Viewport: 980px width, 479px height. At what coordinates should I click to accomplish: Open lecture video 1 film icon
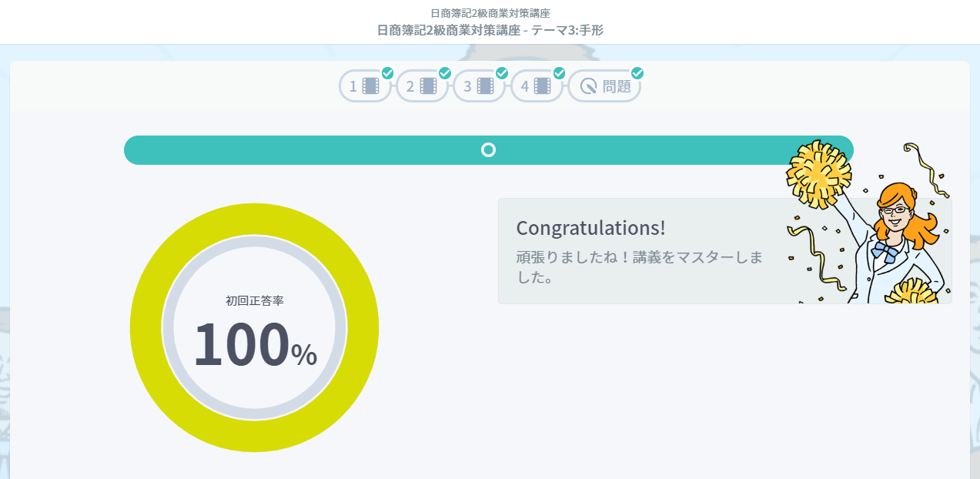371,86
